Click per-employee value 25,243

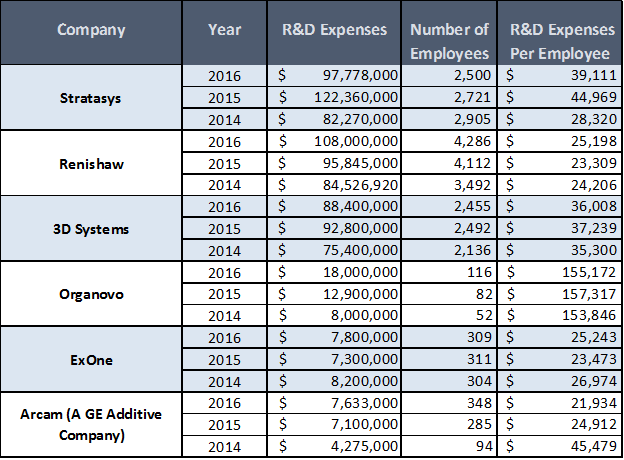560,337
